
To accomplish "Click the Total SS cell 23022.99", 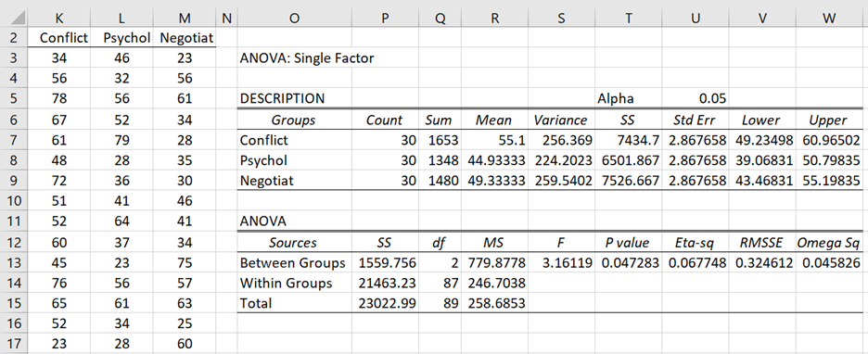I will pyautogui.click(x=385, y=303).
